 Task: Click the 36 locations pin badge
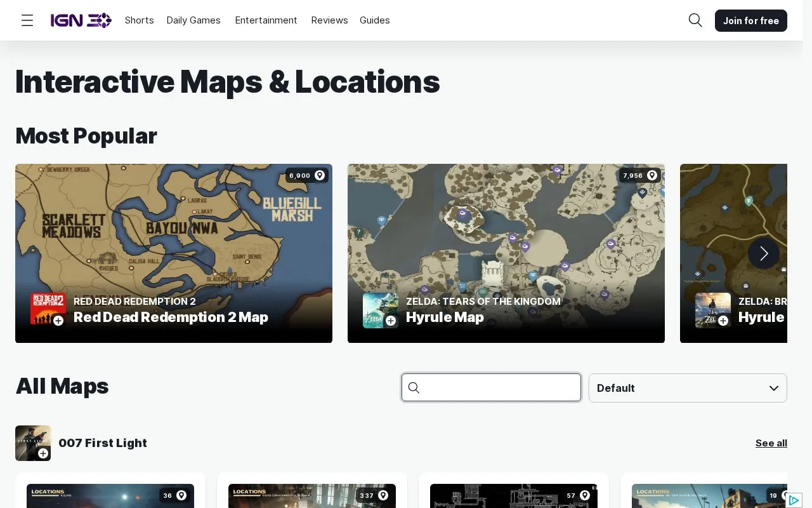tap(174, 495)
